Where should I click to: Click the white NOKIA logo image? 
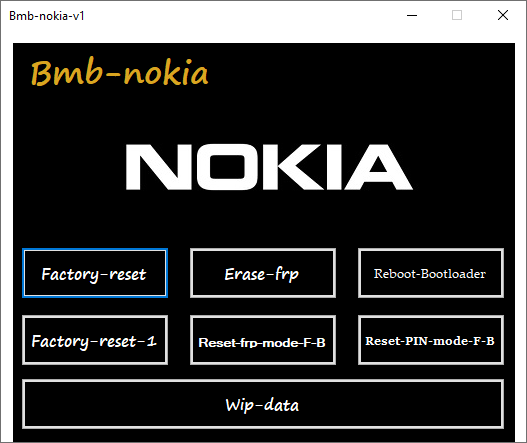pyautogui.click(x=269, y=167)
